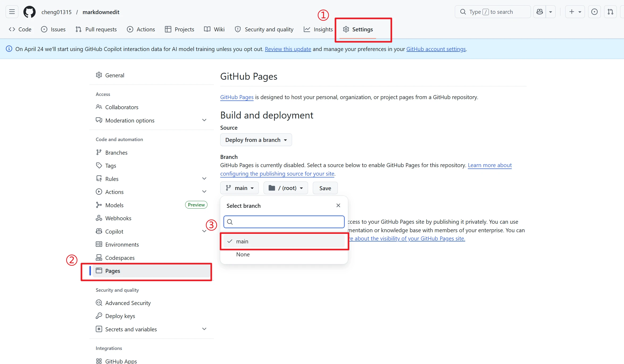Focus the branch search field
The height and width of the screenshot is (364, 624).
point(284,222)
